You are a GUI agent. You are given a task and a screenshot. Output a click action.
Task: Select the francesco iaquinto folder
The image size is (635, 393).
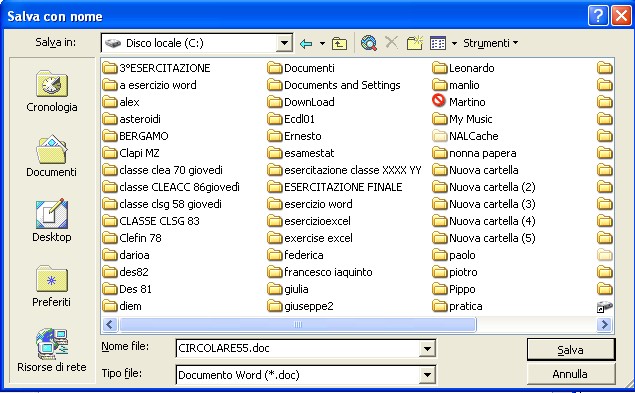(320, 272)
